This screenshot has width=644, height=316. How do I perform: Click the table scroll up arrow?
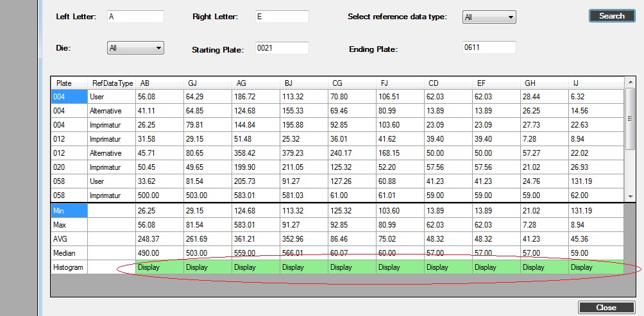pyautogui.click(x=631, y=83)
